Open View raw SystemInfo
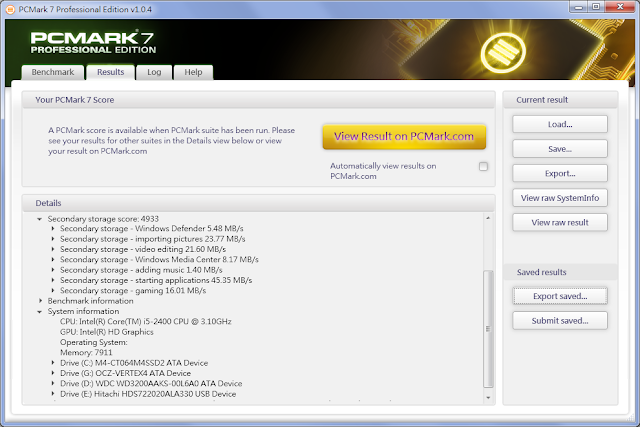The width and height of the screenshot is (640, 427). [x=560, y=198]
